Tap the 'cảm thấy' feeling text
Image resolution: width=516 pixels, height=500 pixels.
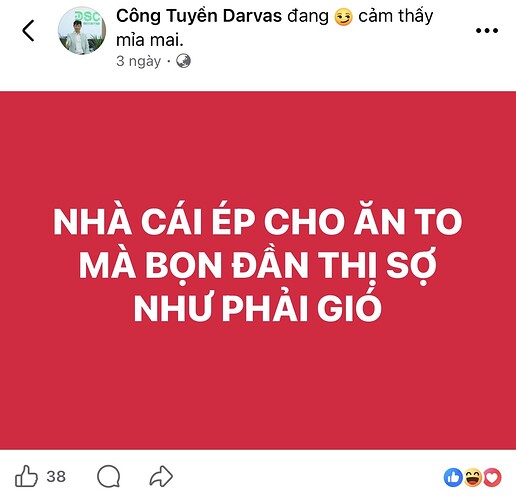pyautogui.click(x=396, y=16)
